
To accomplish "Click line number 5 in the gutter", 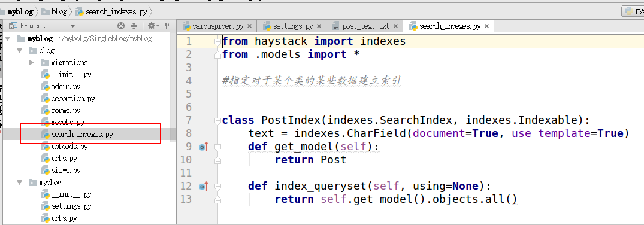I will (189, 94).
